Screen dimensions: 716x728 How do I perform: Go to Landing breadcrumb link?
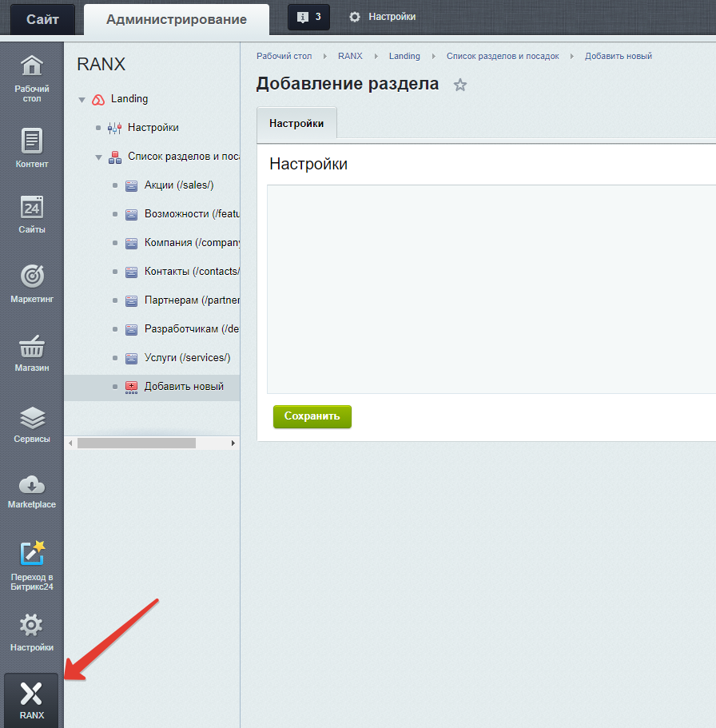click(x=404, y=56)
